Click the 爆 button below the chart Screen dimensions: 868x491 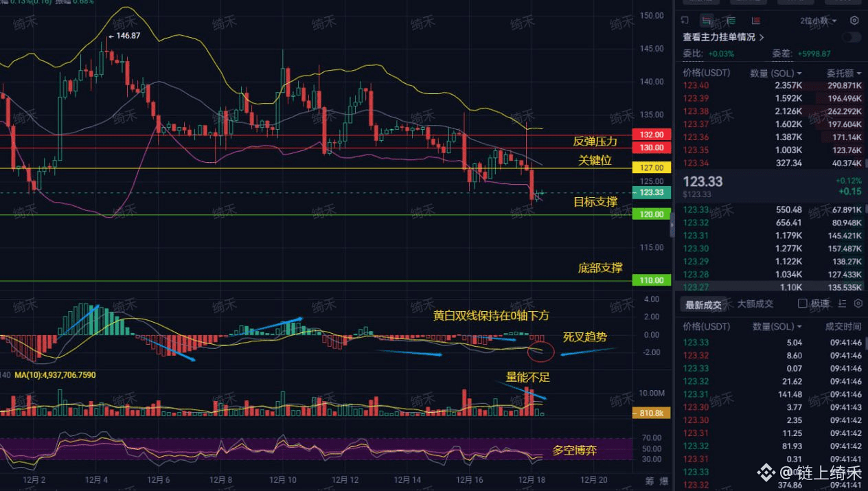[x=663, y=480]
